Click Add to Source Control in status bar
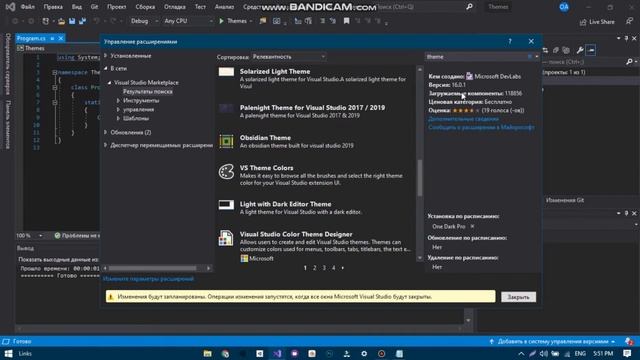640x360 pixels. tap(552, 342)
